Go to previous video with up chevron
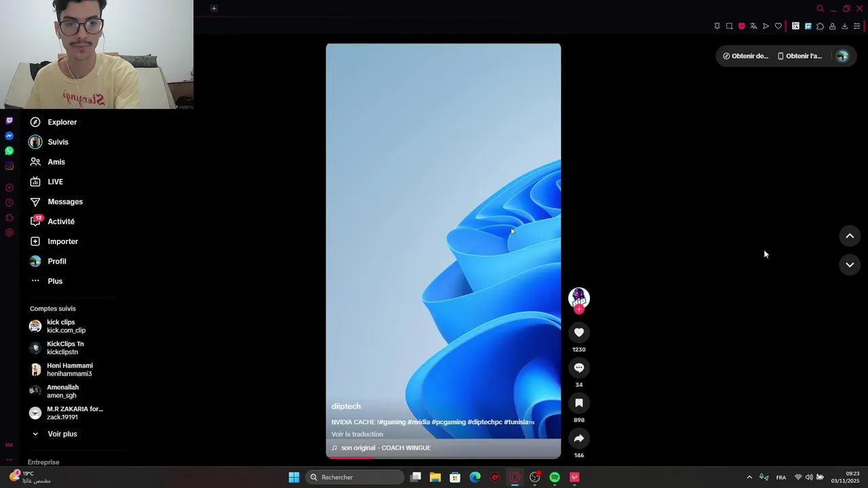The height and width of the screenshot is (488, 868). tap(850, 236)
